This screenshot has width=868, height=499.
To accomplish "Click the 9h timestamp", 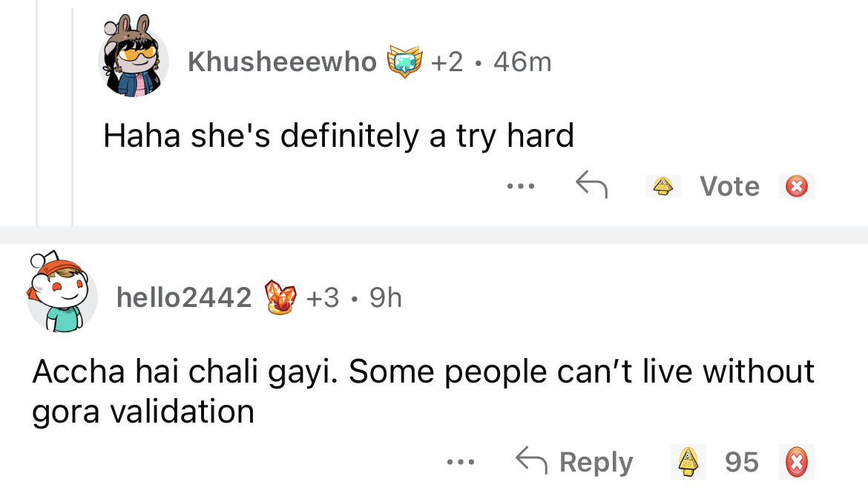I will (x=385, y=298).
